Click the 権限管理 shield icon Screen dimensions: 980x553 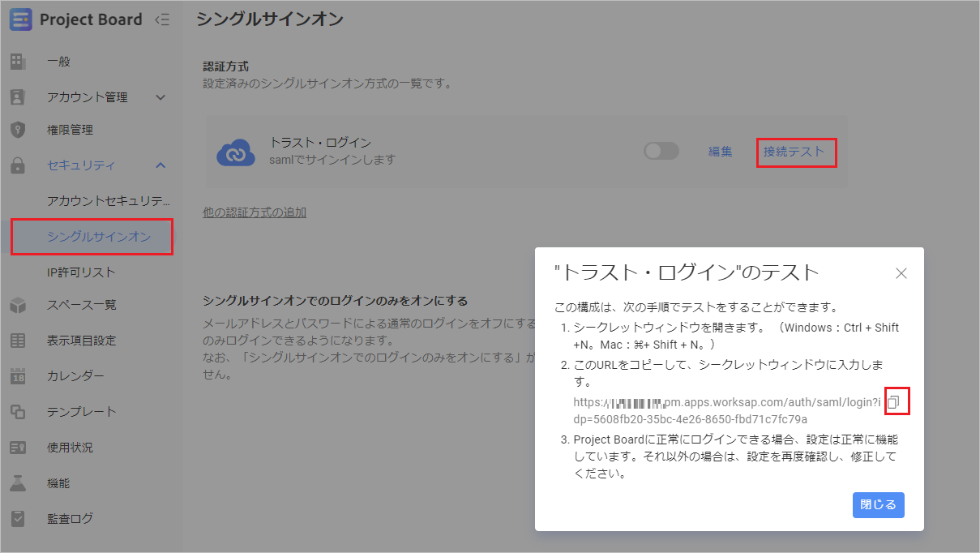(x=18, y=130)
